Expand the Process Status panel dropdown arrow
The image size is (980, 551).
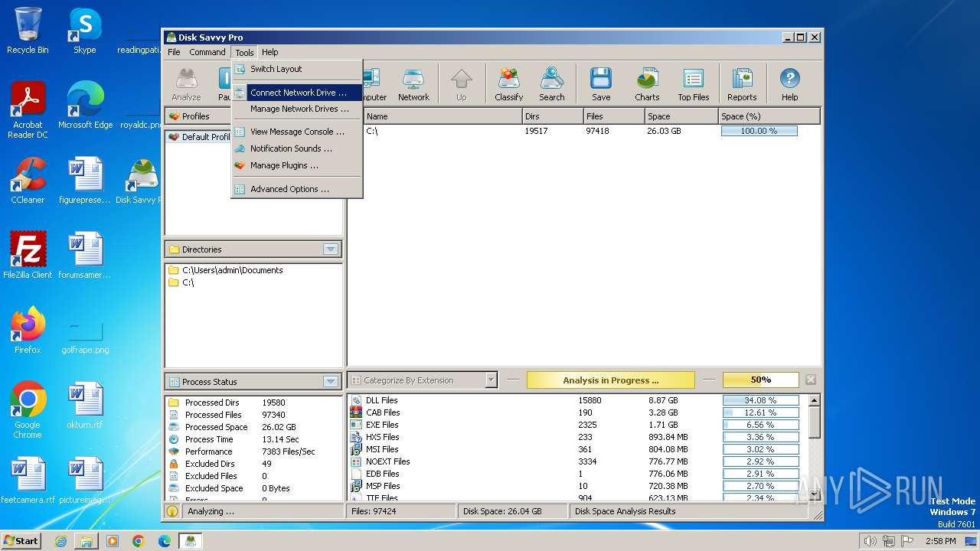[x=330, y=382]
